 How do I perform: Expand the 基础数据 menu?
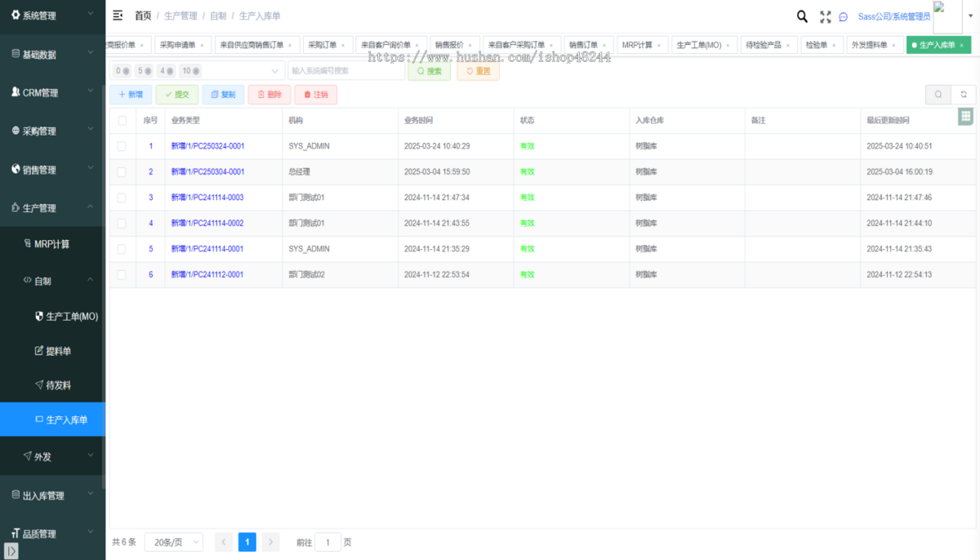click(x=91, y=54)
